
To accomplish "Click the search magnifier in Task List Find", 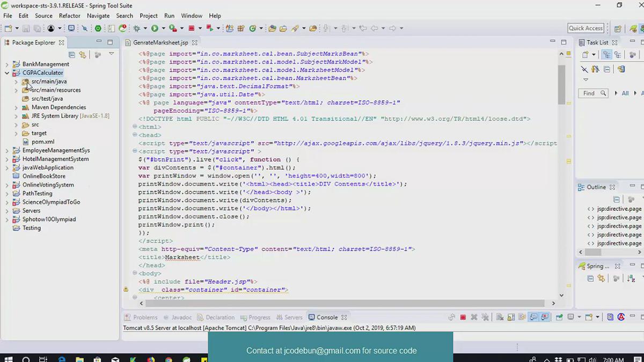I will pos(603,93).
